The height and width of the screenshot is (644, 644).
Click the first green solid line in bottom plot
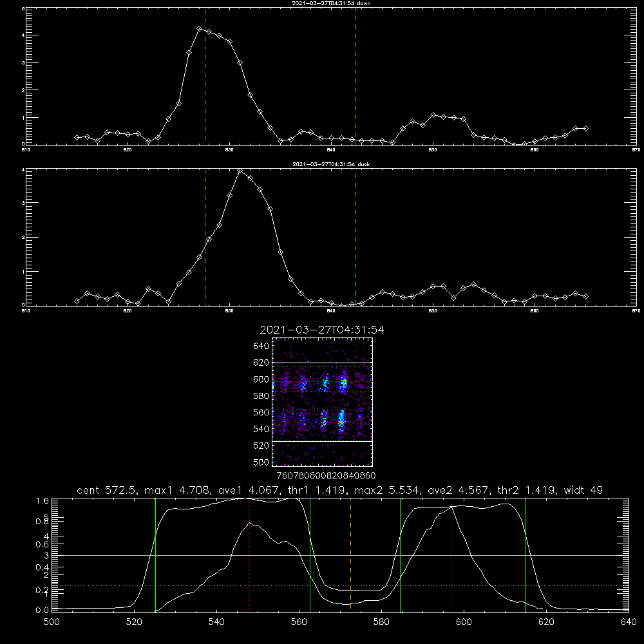point(155,554)
